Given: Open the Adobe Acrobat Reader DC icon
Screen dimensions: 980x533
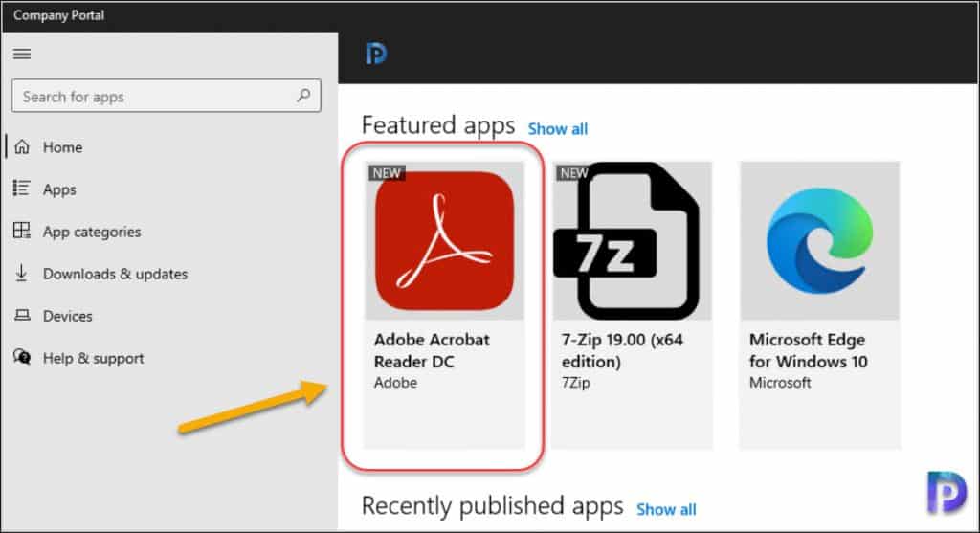Looking at the screenshot, I should tap(444, 241).
